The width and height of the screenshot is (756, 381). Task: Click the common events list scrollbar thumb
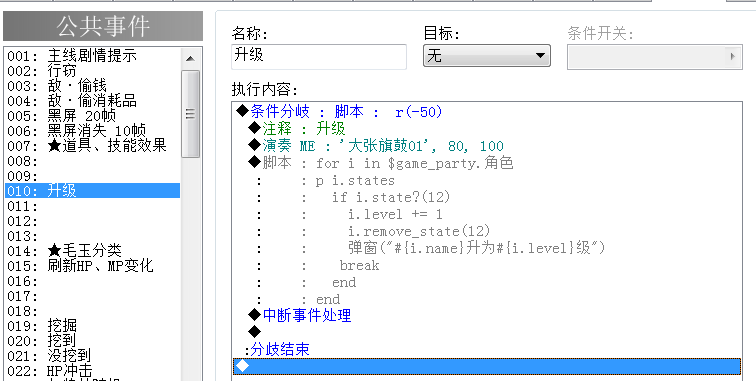point(190,113)
